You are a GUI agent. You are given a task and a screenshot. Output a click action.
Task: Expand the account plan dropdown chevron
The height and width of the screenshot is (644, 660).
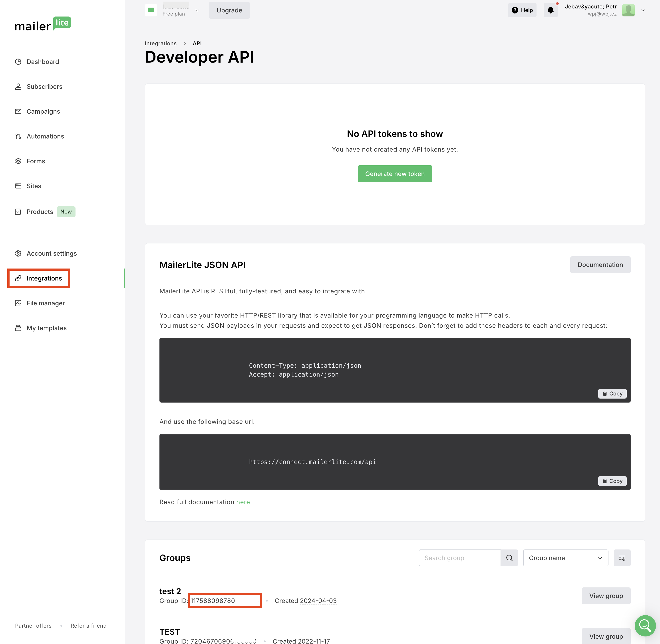click(197, 10)
